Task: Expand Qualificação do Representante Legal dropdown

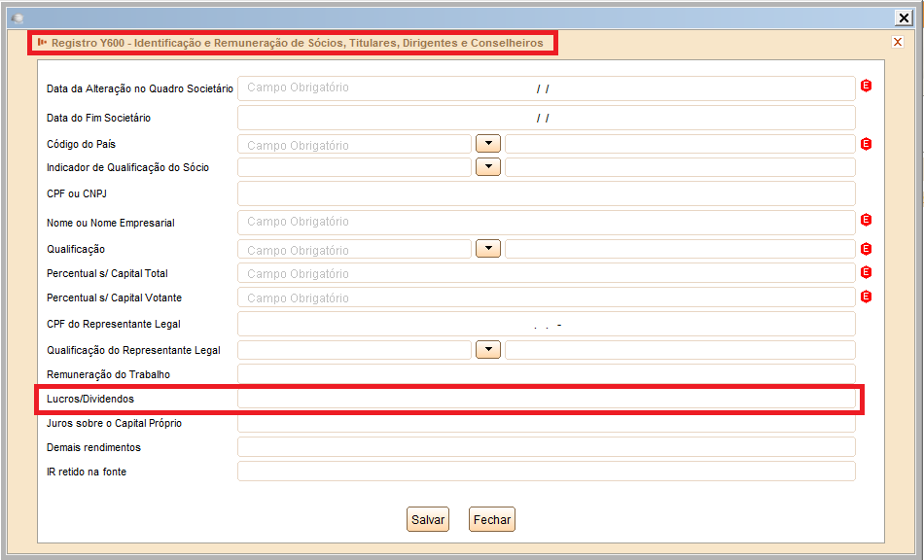Action: point(488,349)
